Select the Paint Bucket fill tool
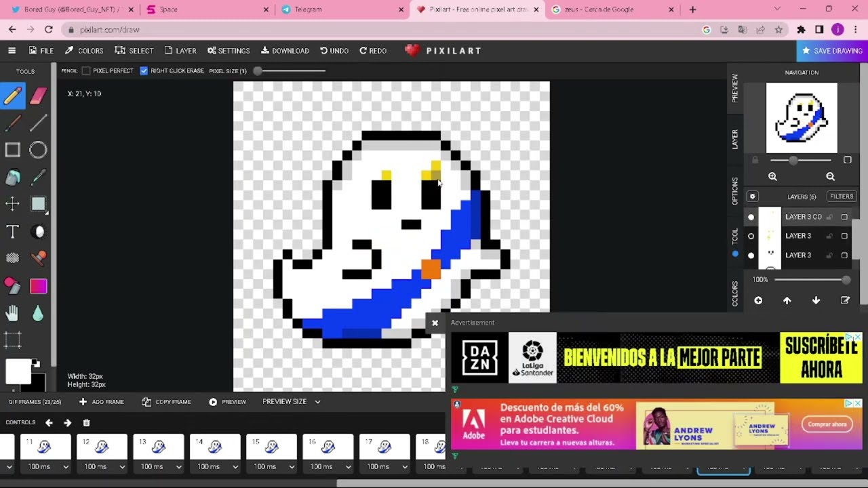 point(13,177)
